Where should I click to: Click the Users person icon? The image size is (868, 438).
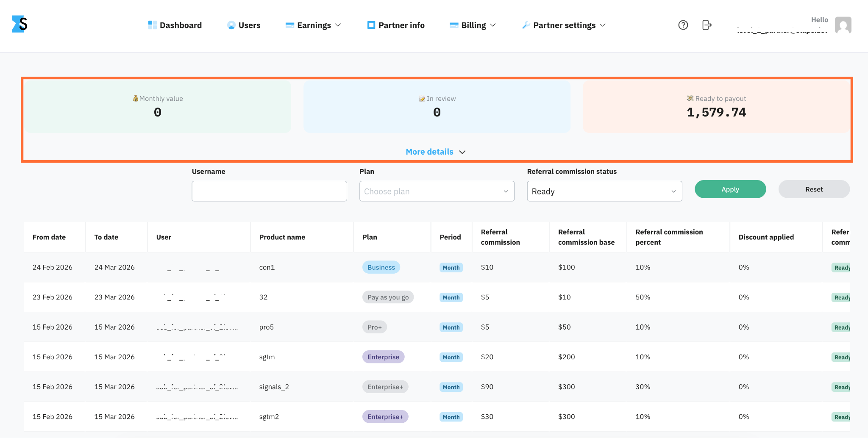[231, 25]
